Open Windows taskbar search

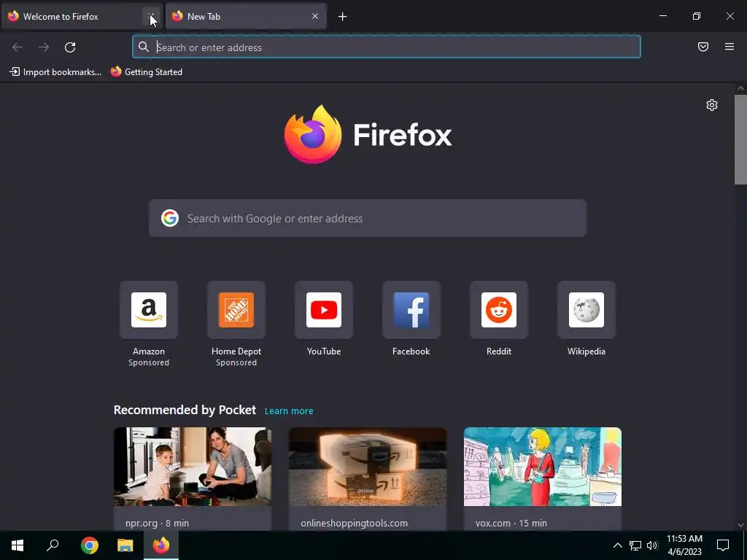(x=53, y=545)
